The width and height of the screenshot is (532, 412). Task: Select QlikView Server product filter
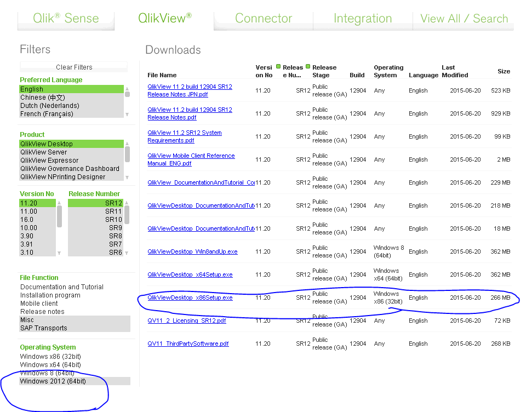72,152
